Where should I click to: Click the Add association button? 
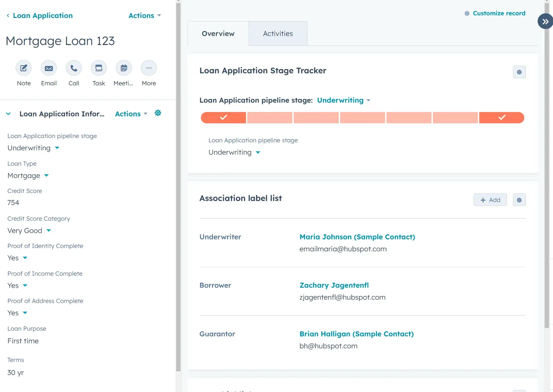(490, 200)
